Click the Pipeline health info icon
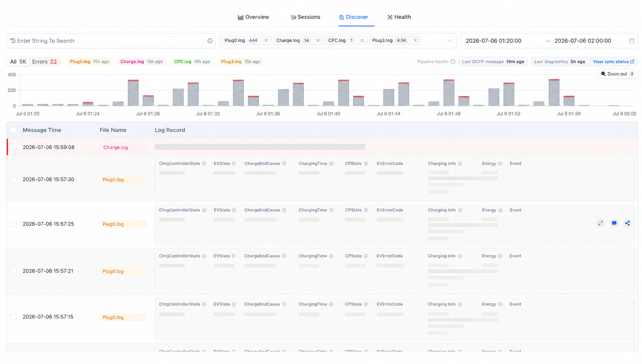This screenshot has height=364, width=642. [453, 62]
